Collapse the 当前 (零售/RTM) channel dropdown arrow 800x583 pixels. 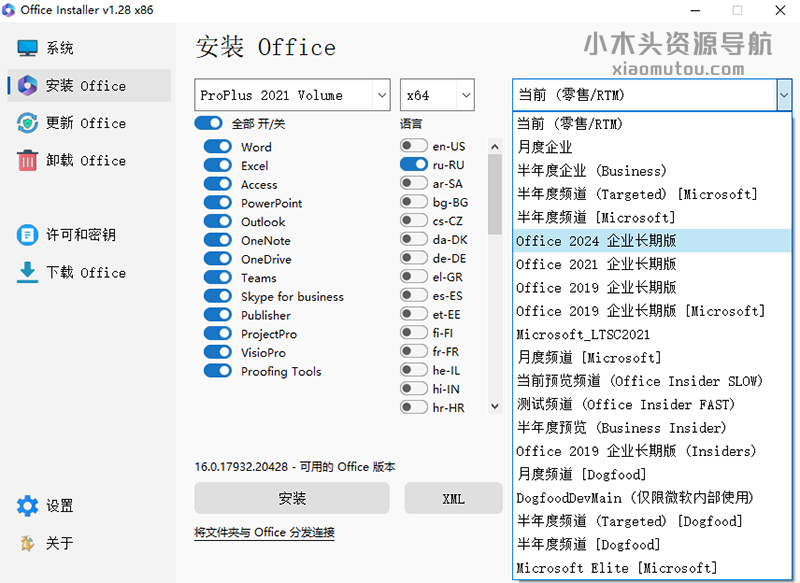[x=784, y=95]
